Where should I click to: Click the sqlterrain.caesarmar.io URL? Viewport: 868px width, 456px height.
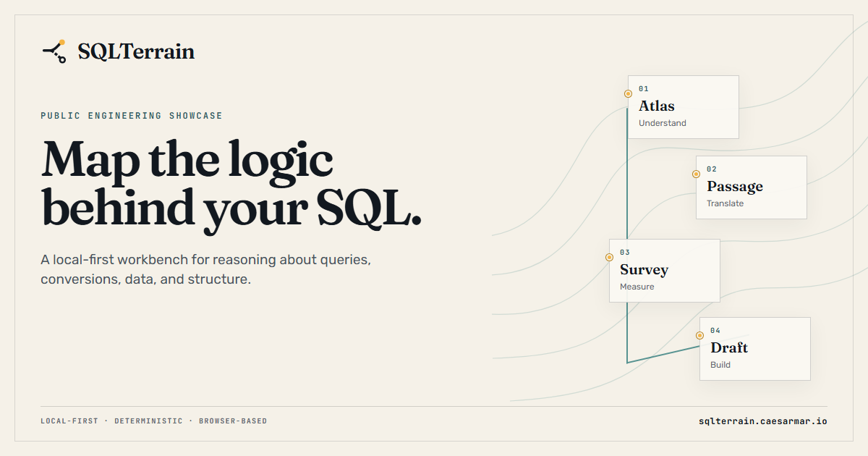click(x=763, y=421)
